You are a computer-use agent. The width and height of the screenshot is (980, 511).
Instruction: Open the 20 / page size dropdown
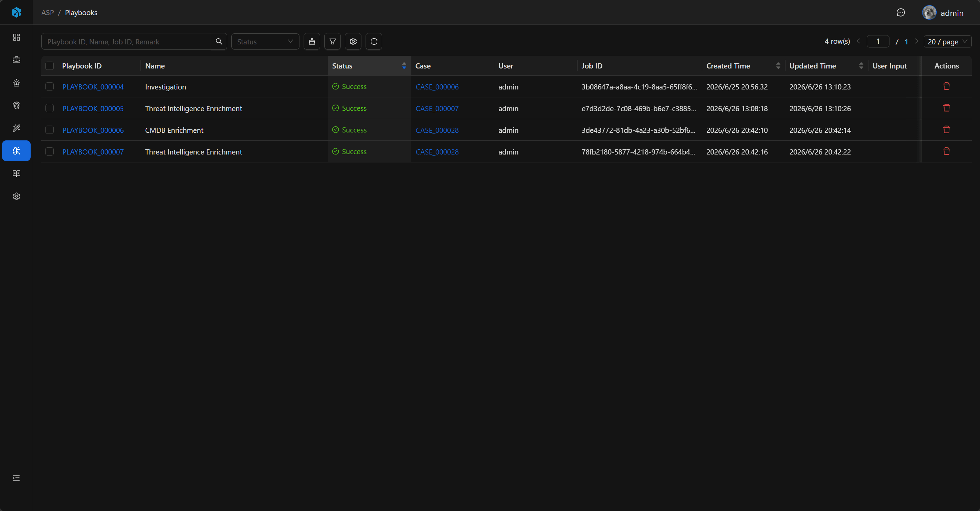coord(947,41)
